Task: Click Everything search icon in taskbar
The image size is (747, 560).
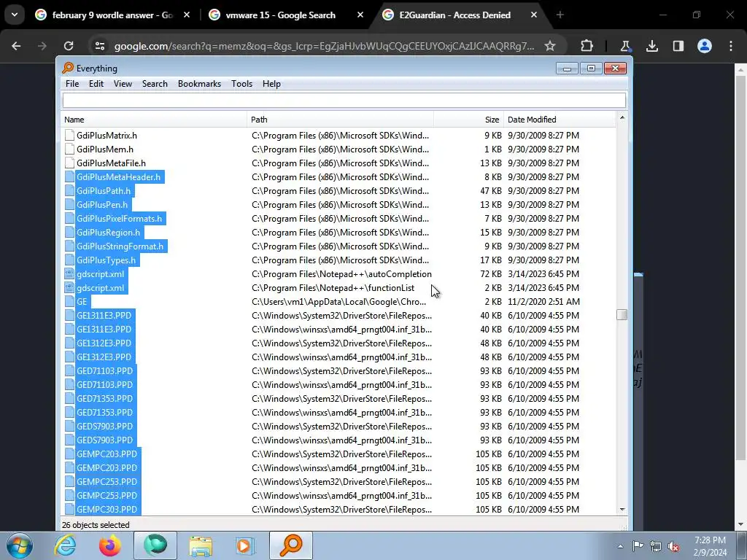Action: click(291, 545)
